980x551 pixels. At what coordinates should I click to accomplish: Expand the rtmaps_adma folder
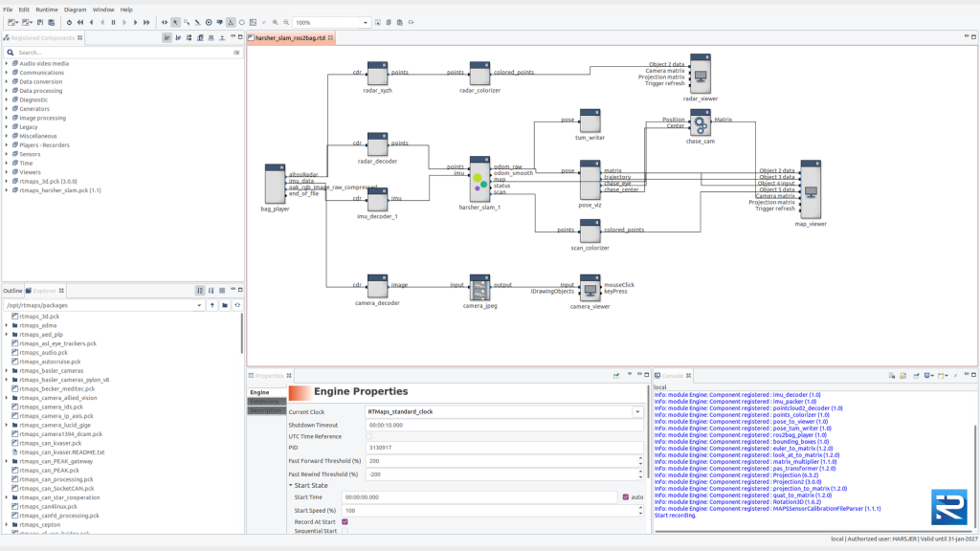pyautogui.click(x=7, y=325)
